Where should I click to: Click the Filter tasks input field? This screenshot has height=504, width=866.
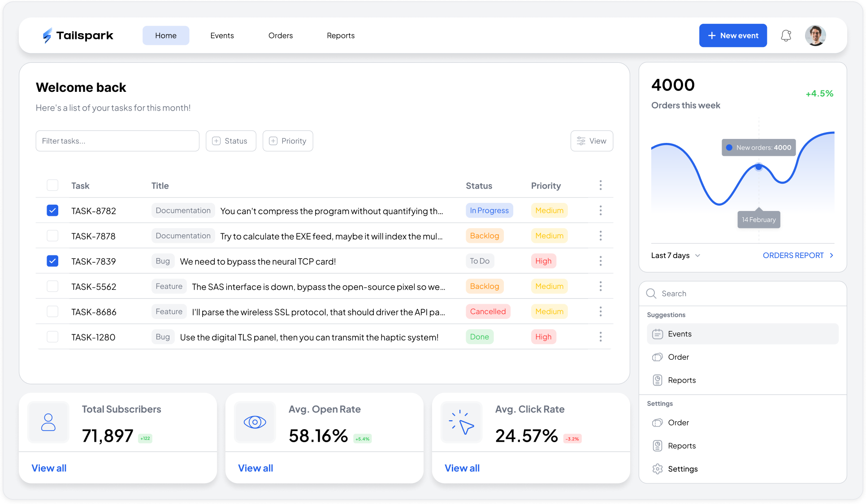coord(117,141)
